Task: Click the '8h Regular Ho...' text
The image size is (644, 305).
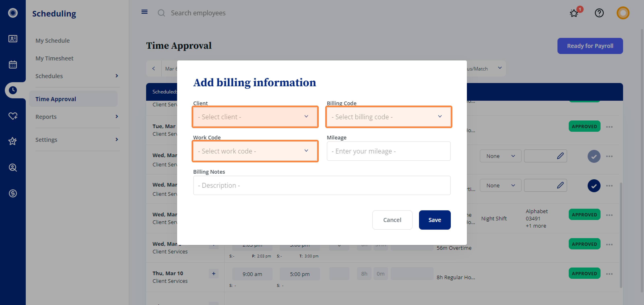Action: [x=456, y=277]
